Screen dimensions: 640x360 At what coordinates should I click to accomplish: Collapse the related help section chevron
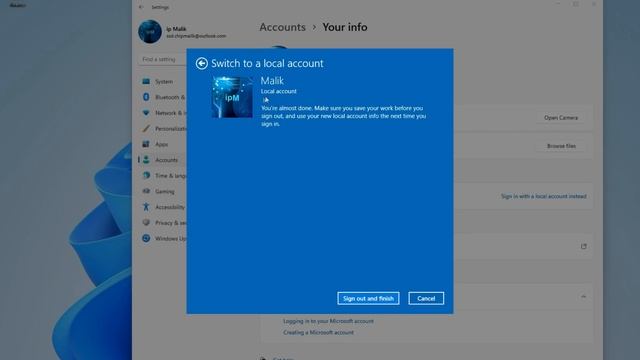(583, 297)
